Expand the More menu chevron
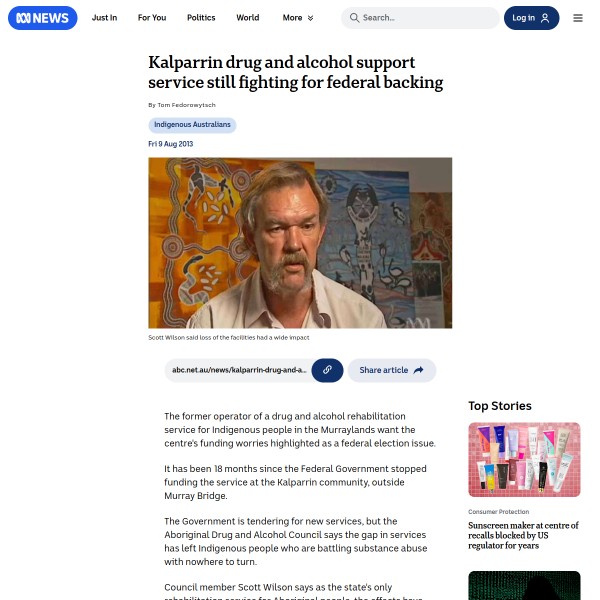The width and height of the screenshot is (600, 600). 310,18
